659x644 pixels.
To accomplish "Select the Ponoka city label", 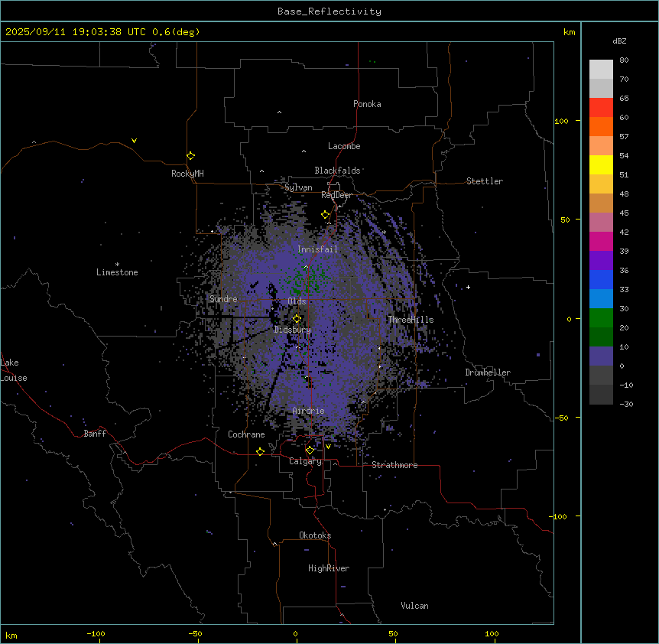I will [367, 104].
